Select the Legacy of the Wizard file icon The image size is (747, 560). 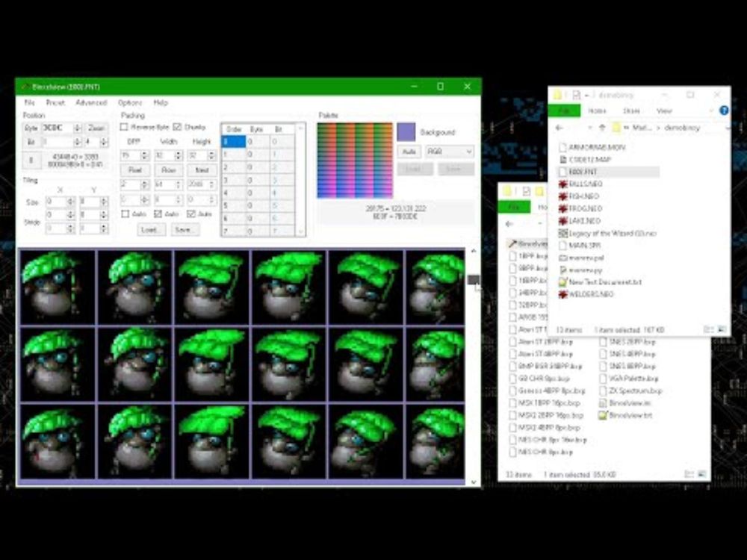[x=562, y=233]
